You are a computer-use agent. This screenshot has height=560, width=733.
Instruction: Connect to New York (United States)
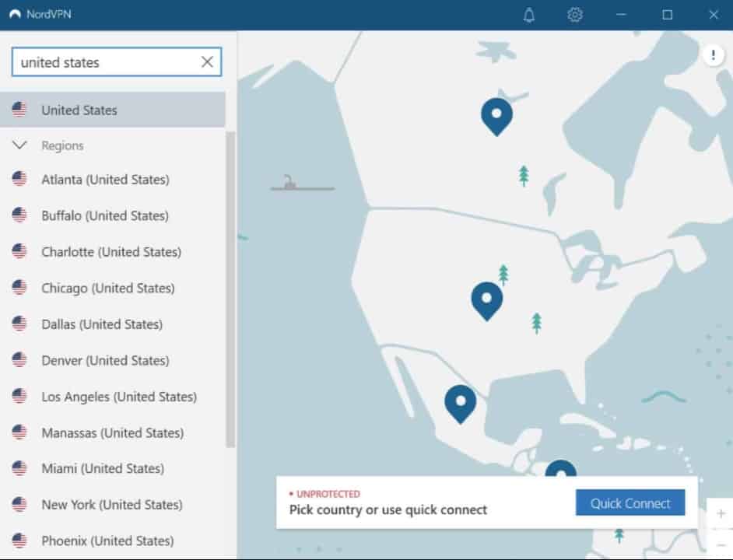click(x=113, y=505)
